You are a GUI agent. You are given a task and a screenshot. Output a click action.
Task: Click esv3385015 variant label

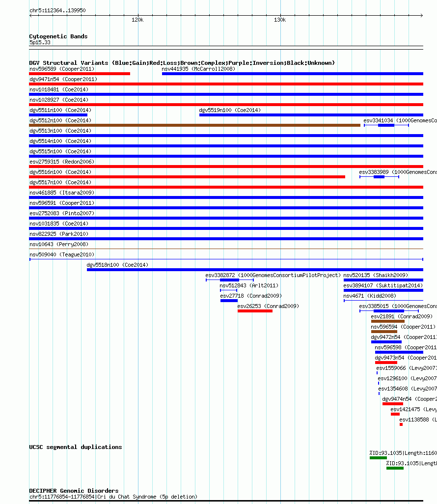coord(398,306)
